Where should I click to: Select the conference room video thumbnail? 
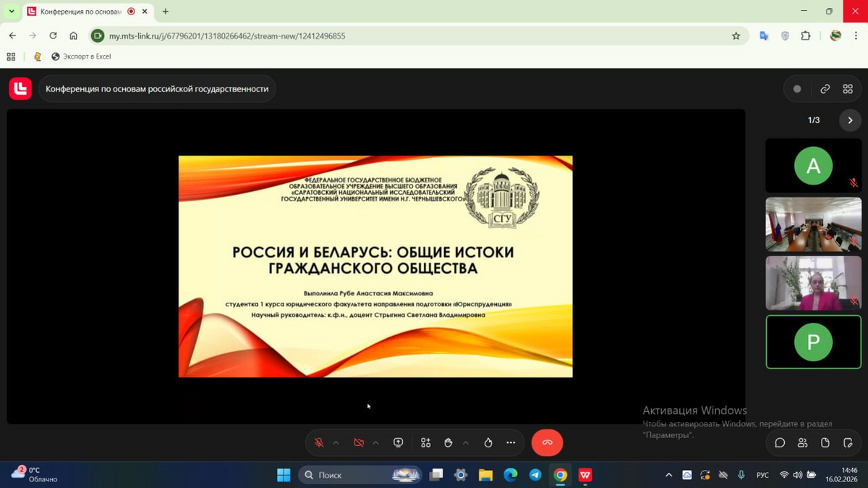point(813,224)
